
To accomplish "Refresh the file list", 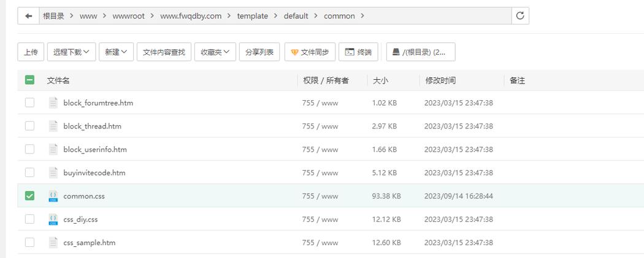I will click(520, 16).
